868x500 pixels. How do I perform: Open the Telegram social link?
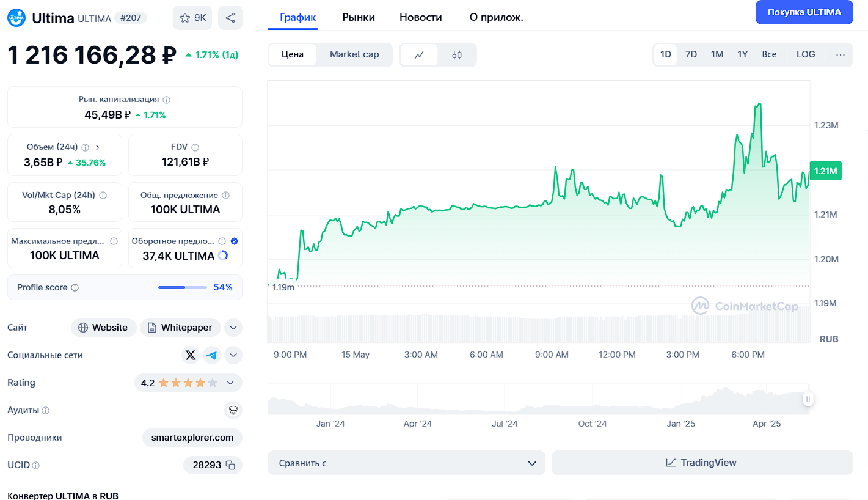[x=212, y=355]
